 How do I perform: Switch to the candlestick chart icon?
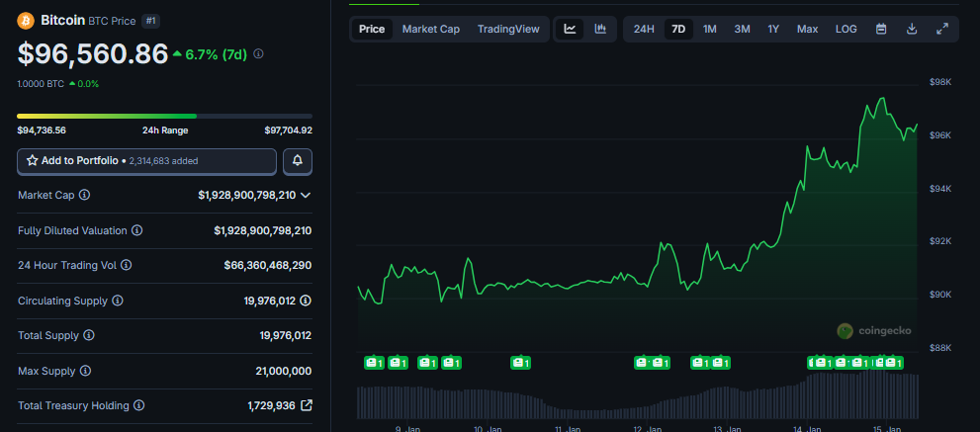(600, 30)
